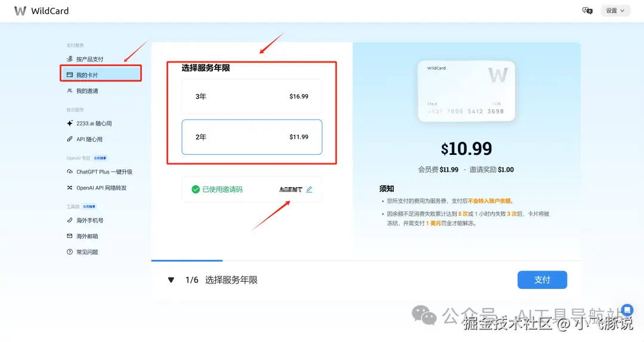644x342 pixels.
Task: Click the WildCard logo icon
Action: tap(20, 11)
